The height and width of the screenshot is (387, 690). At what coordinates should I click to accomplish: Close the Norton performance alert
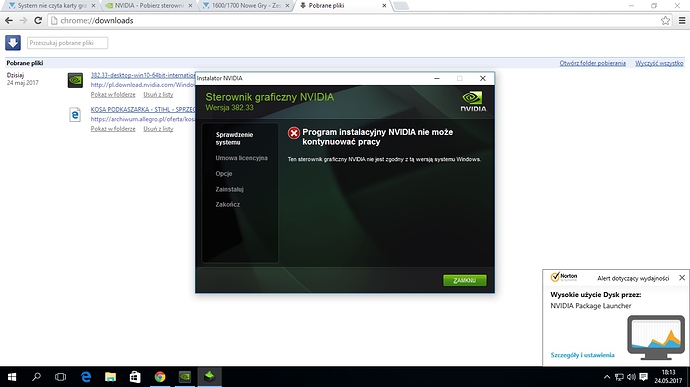pyautogui.click(x=682, y=277)
